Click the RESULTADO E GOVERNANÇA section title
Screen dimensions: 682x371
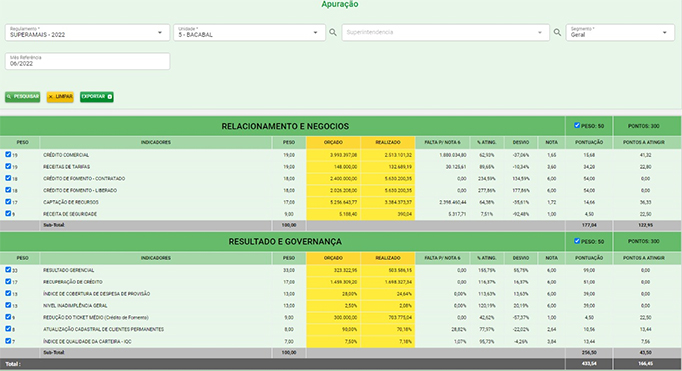(x=285, y=242)
